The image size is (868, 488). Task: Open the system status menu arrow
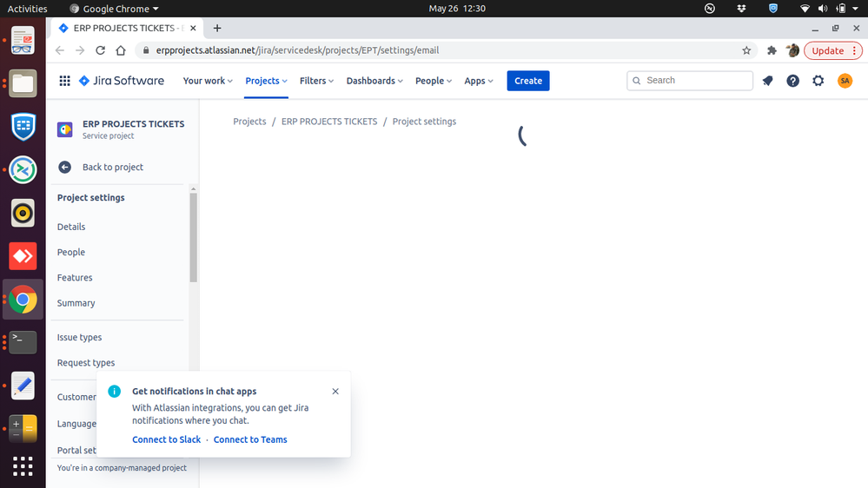coord(855,9)
